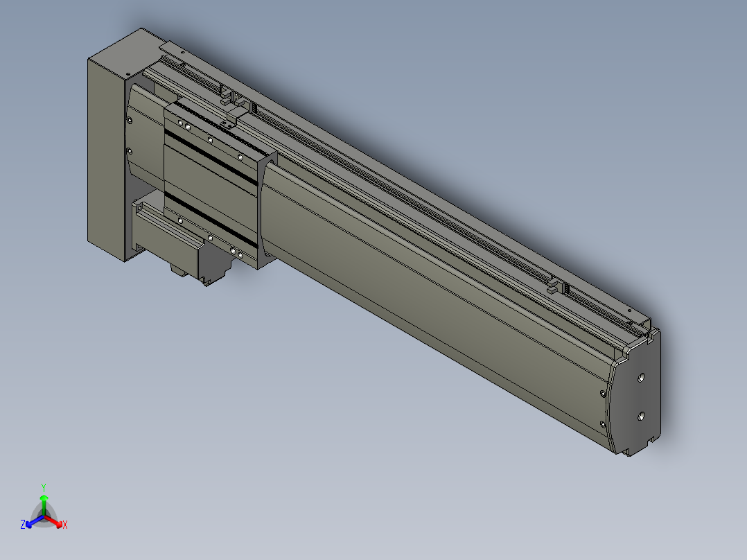Image resolution: width=747 pixels, height=560 pixels.
Task: Select the small sensor bracket on top of carriage
Action: point(234,116)
